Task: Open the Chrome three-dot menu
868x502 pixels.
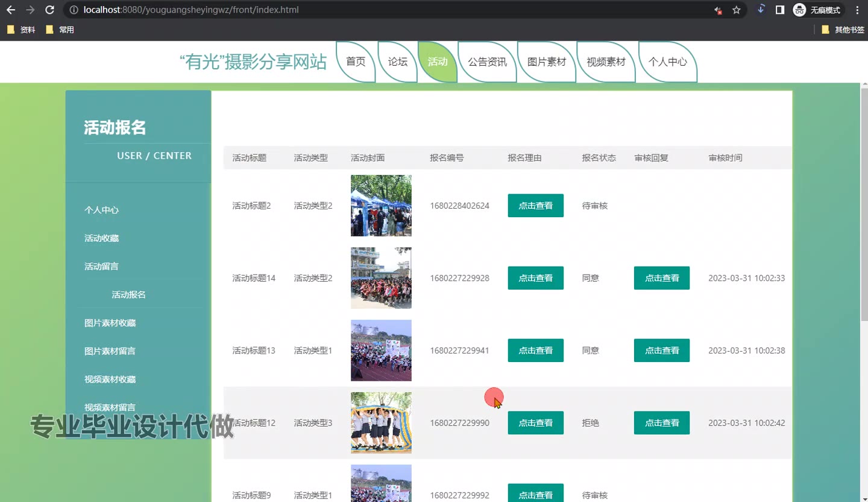Action: coord(857,10)
